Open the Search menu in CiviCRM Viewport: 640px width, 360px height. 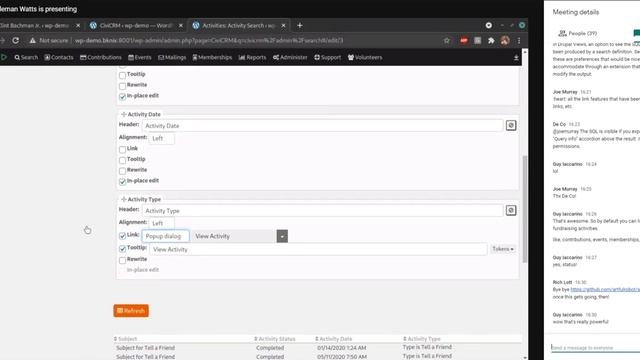tap(26, 58)
